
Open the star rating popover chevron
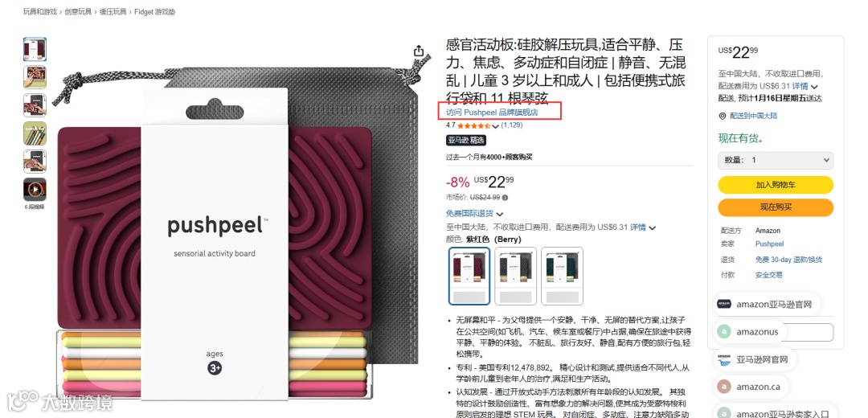pos(495,126)
